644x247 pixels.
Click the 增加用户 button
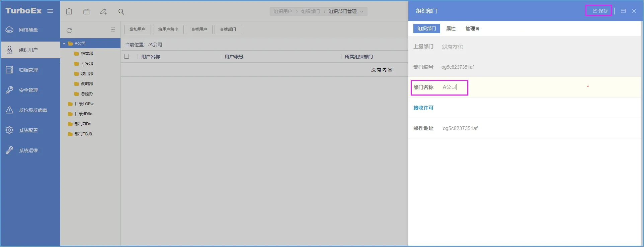pos(138,29)
